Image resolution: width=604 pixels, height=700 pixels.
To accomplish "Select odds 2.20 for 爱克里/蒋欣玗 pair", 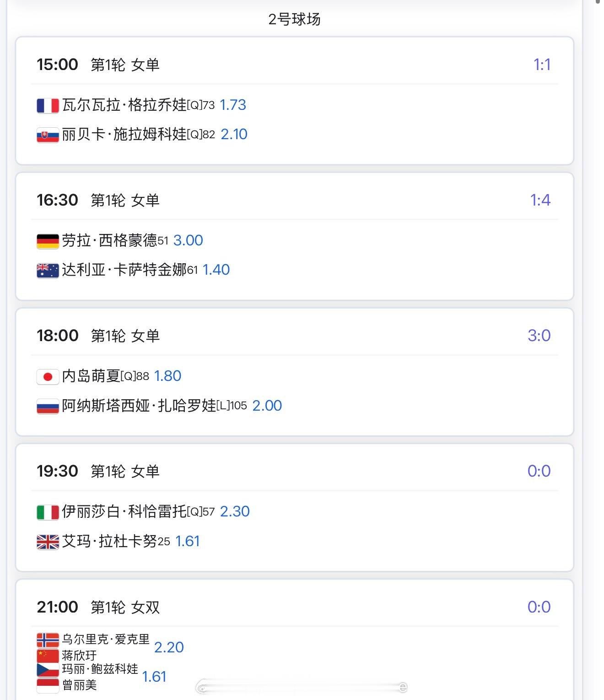I will point(169,647).
